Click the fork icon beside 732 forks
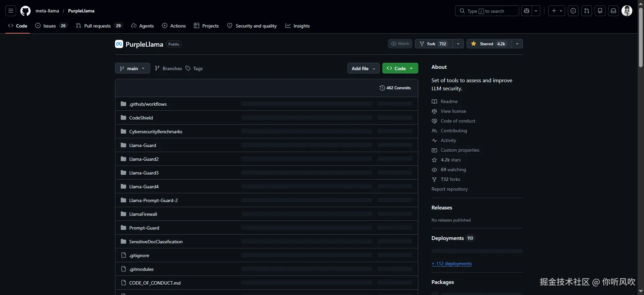This screenshot has width=644, height=295. pyautogui.click(x=434, y=179)
